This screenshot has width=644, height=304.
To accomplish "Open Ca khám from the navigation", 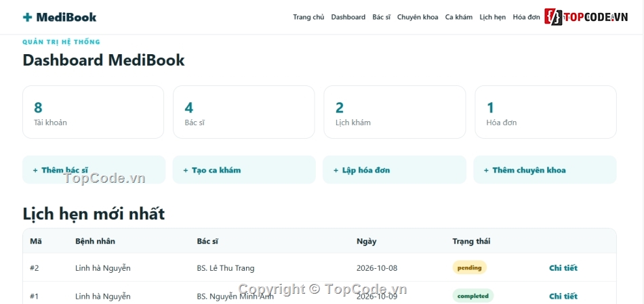I will [x=459, y=17].
